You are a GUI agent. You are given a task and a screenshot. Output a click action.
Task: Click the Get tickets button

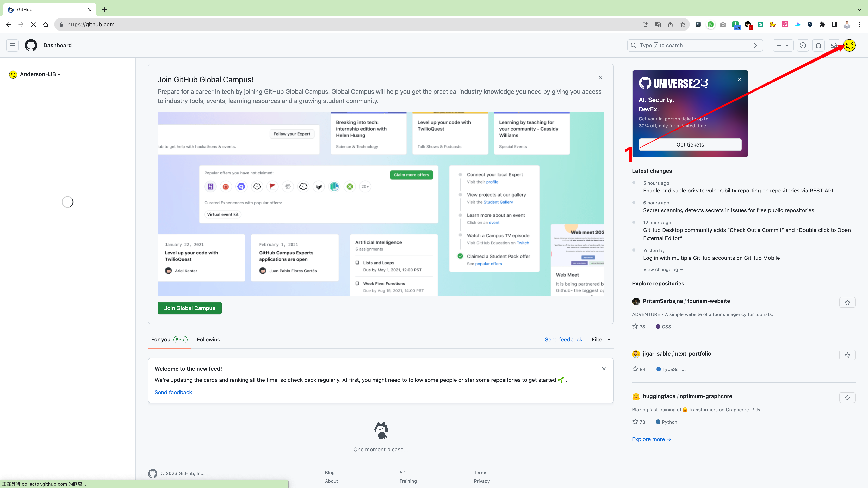pyautogui.click(x=690, y=144)
